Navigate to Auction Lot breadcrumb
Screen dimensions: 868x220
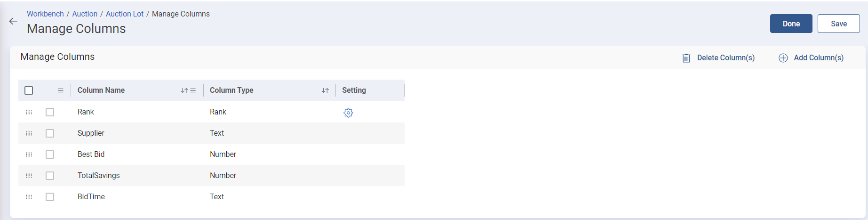pyautogui.click(x=125, y=14)
